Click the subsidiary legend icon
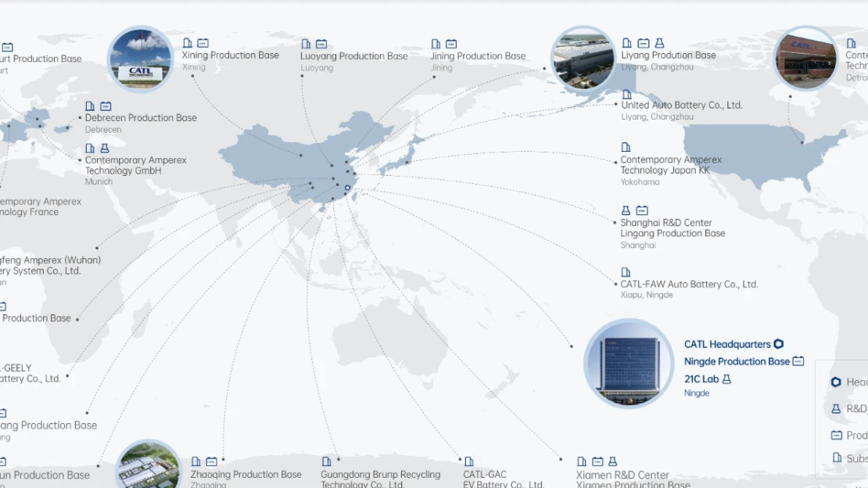 point(837,458)
